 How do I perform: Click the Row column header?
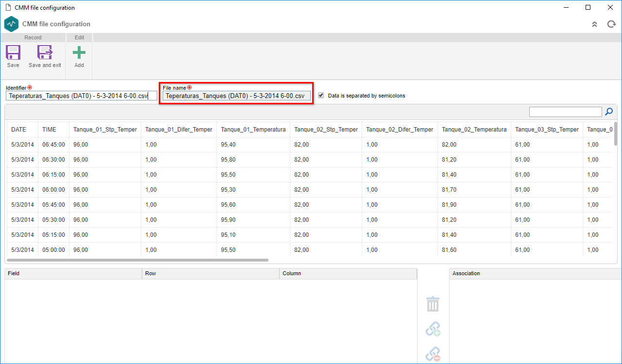click(211, 273)
